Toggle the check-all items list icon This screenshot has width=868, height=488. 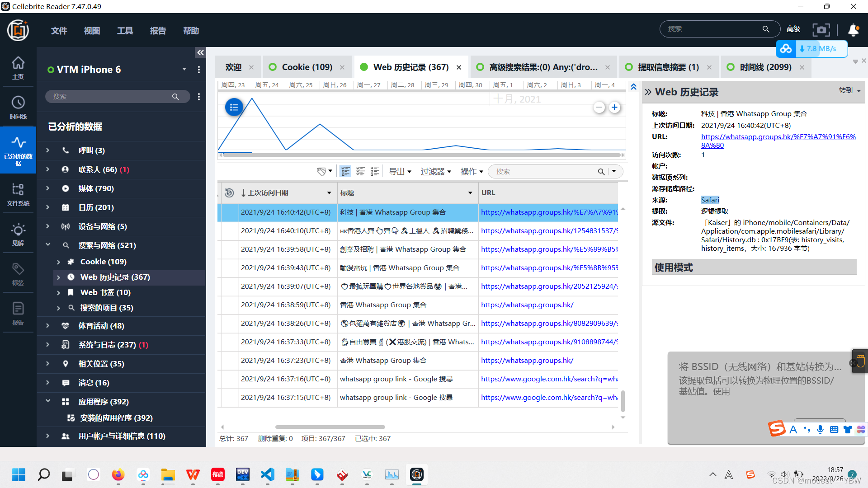[x=360, y=171]
